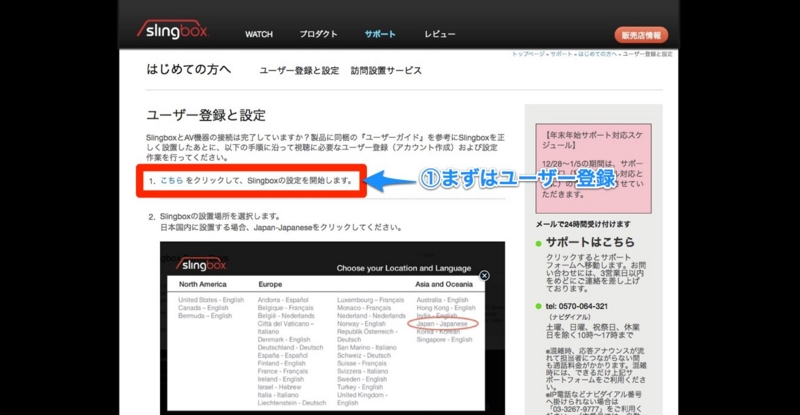
Task: Open the サポート menu item
Action: click(380, 34)
